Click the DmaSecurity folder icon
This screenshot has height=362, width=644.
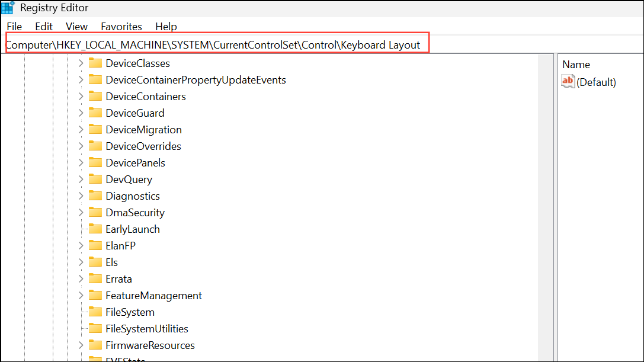pyautogui.click(x=95, y=212)
